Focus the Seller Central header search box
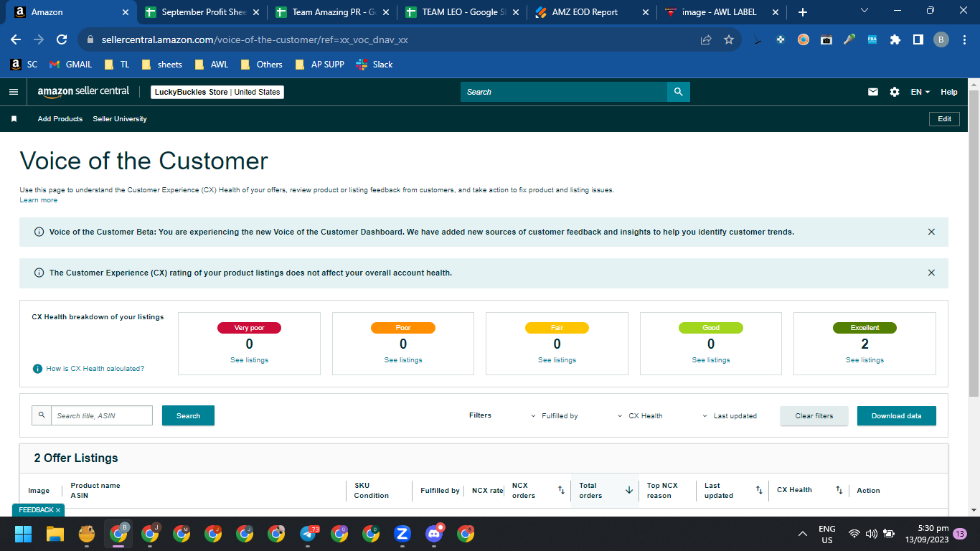The image size is (980, 551). click(x=564, y=92)
